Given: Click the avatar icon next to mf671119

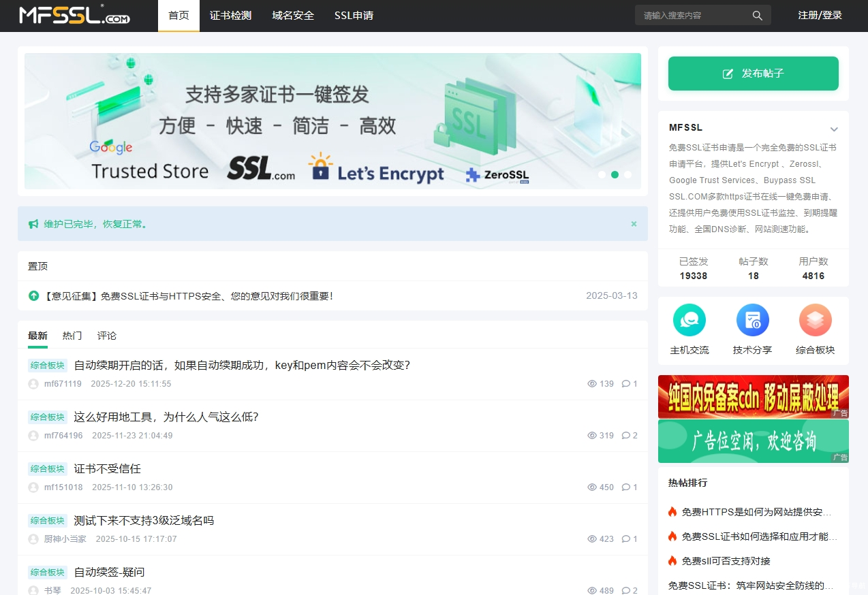Looking at the screenshot, I should coord(33,383).
